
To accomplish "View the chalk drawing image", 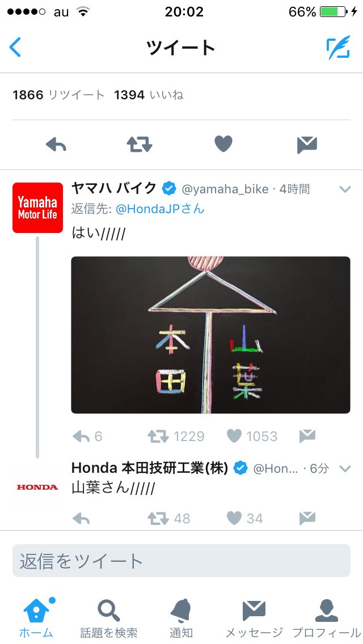I will (x=210, y=334).
